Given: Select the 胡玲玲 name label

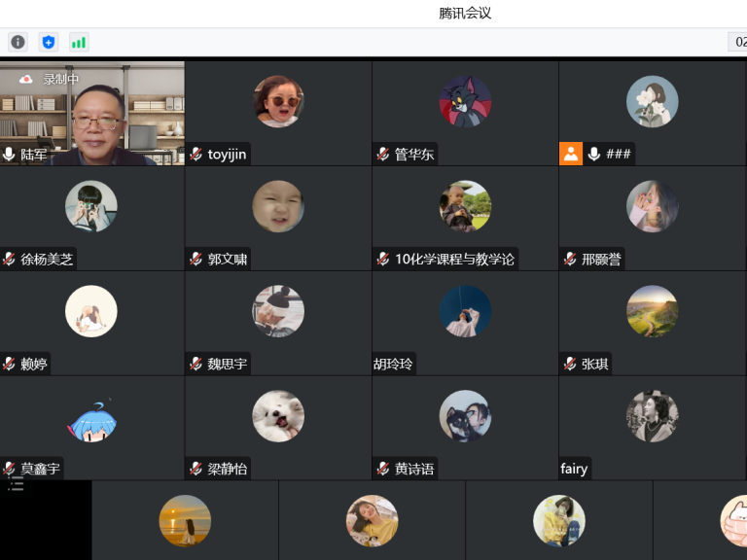Looking at the screenshot, I should point(393,364).
